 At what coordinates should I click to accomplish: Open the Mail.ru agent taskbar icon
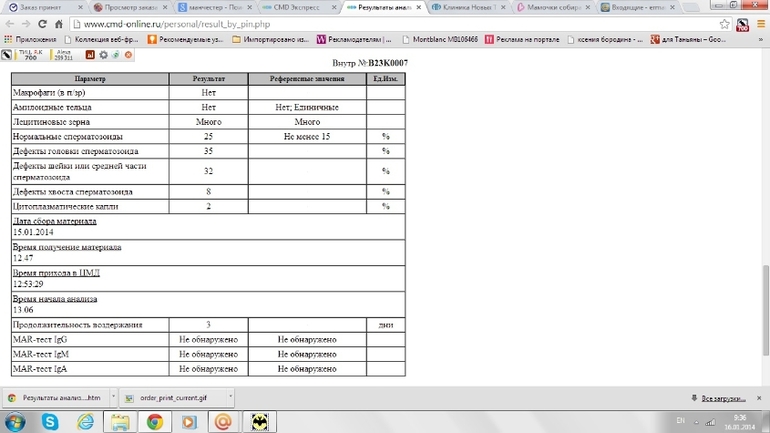point(224,422)
